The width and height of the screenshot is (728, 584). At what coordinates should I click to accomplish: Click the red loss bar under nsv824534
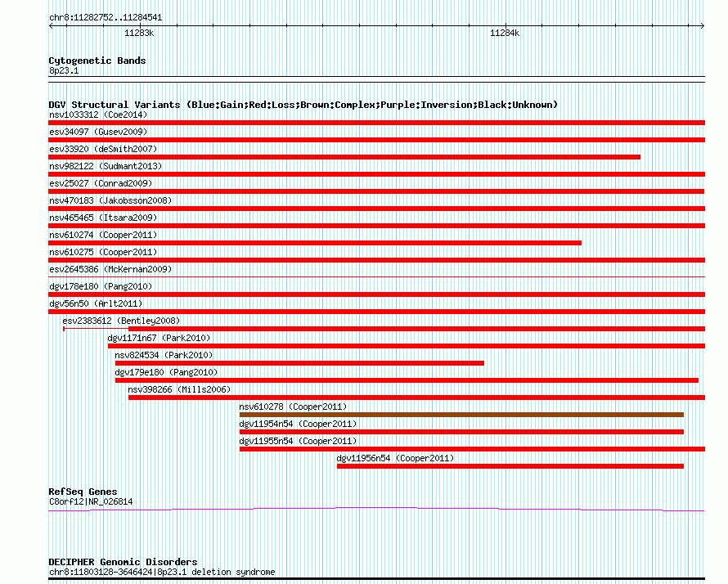click(x=299, y=363)
